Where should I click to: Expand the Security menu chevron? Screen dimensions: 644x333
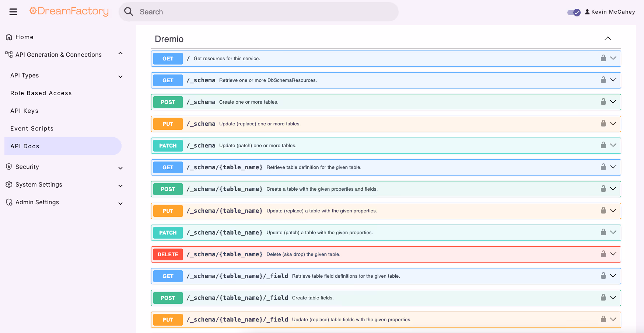[120, 168]
